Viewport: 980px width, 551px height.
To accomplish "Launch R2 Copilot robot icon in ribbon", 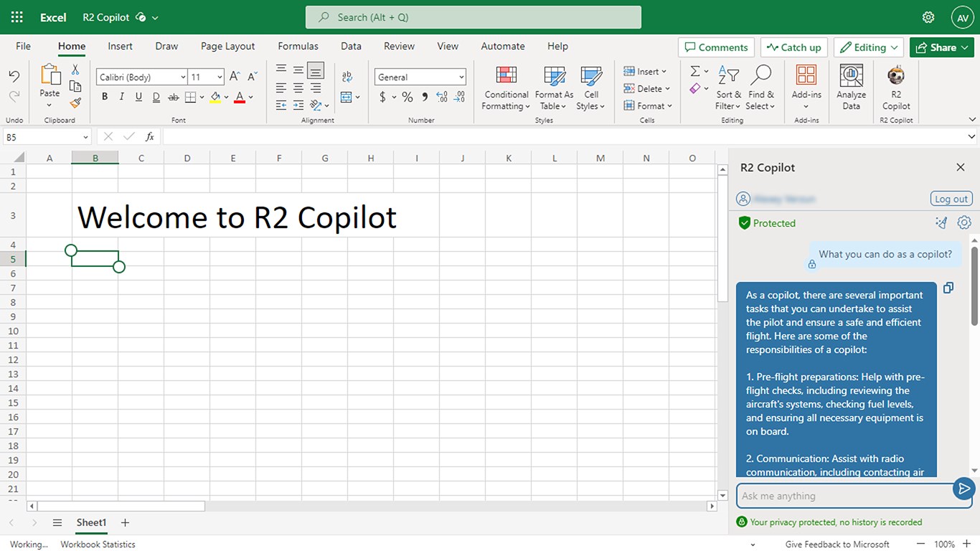I will (896, 88).
